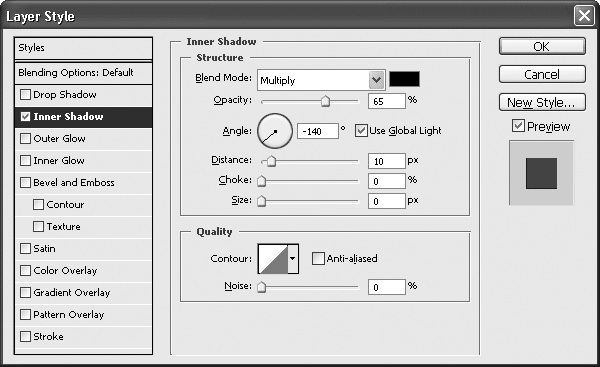
Task: Open the contour picker arrow
Action: 293,259
